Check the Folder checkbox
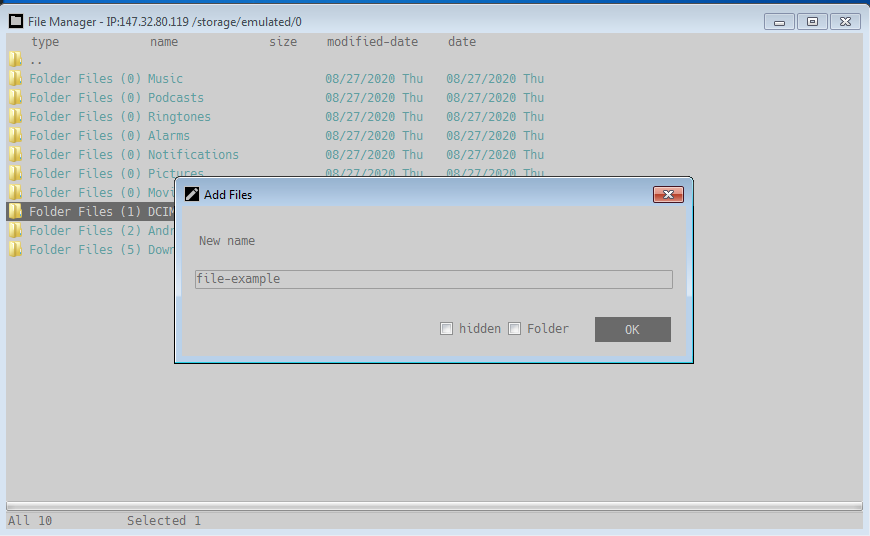 pos(514,328)
